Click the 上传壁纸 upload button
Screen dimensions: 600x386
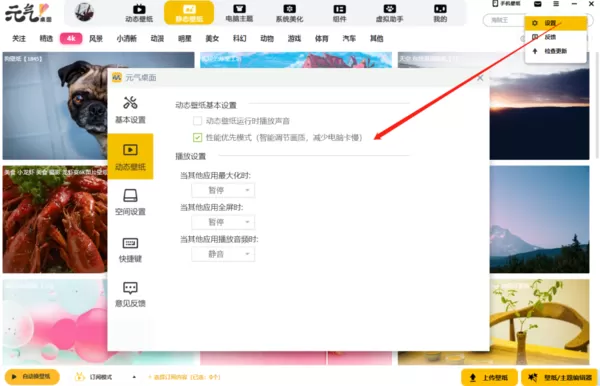pos(489,378)
